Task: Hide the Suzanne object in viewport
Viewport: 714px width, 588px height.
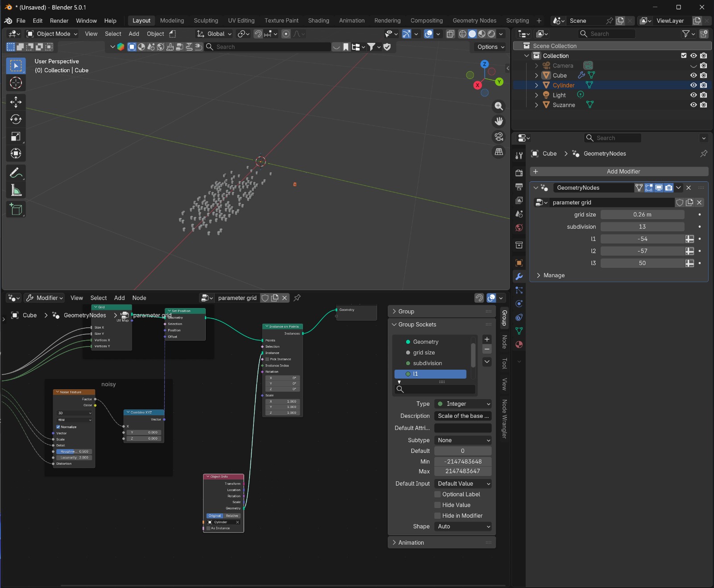Action: tap(693, 105)
